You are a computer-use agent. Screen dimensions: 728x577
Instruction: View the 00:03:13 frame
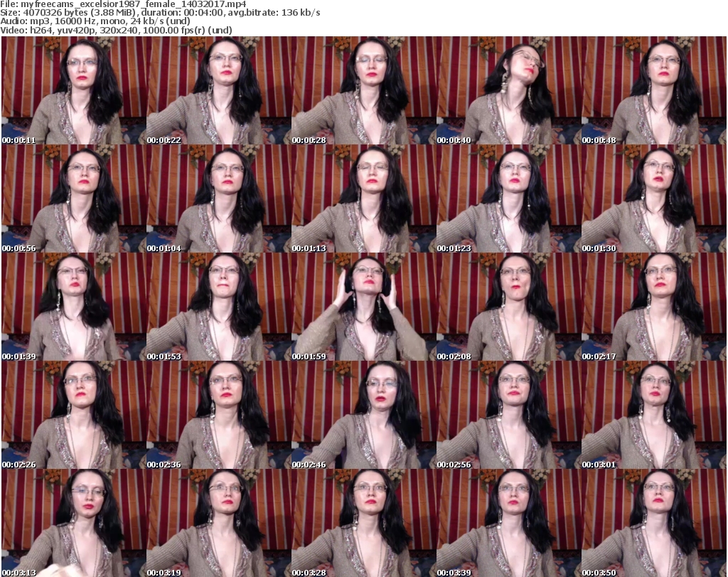click(x=73, y=523)
